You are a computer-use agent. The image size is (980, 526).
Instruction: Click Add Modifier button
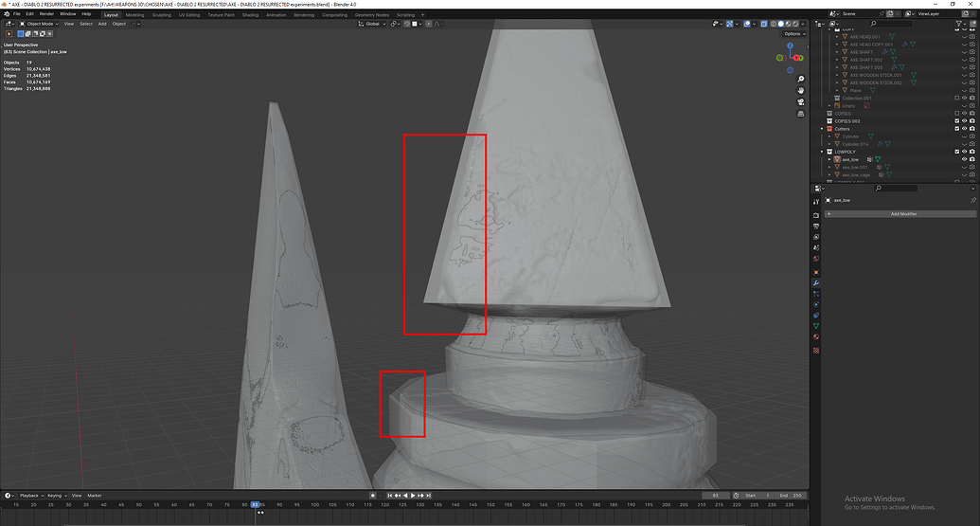click(900, 214)
